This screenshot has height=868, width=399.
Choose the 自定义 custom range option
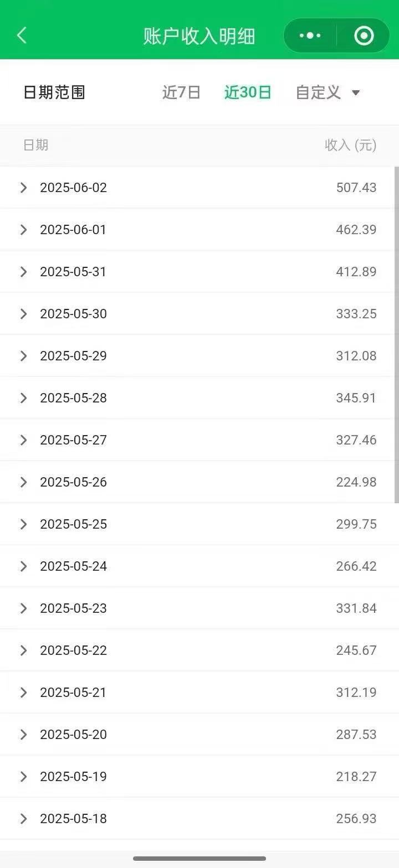pos(318,92)
